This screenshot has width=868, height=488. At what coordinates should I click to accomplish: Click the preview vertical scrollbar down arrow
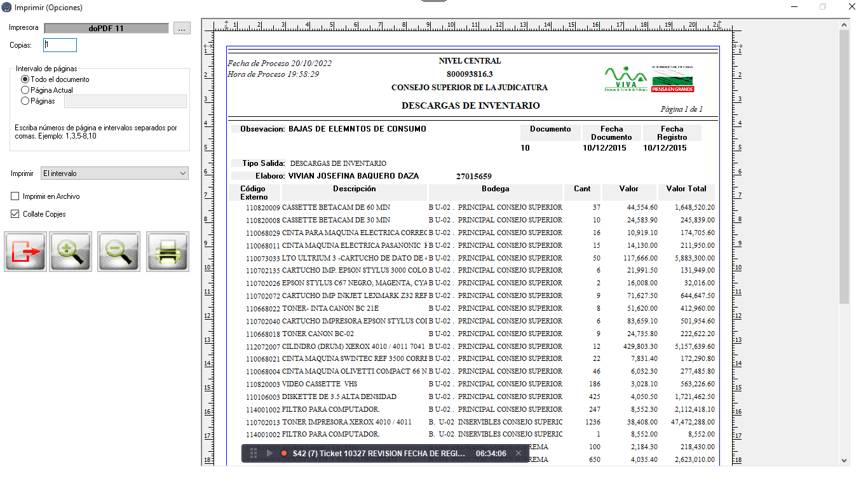(x=844, y=461)
